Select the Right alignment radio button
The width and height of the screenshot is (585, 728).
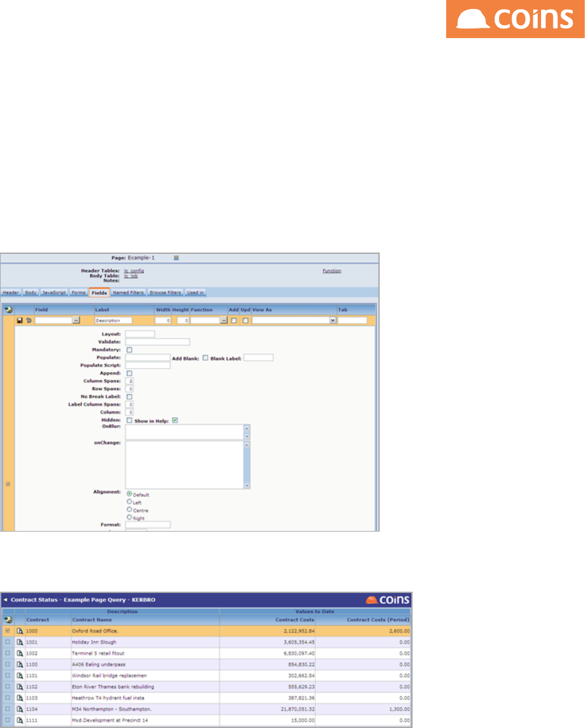[129, 517]
